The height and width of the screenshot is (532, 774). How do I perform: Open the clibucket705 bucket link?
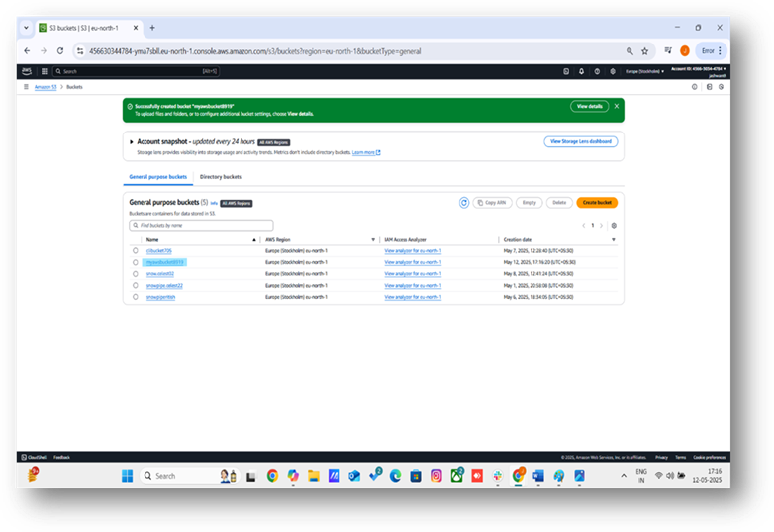159,251
